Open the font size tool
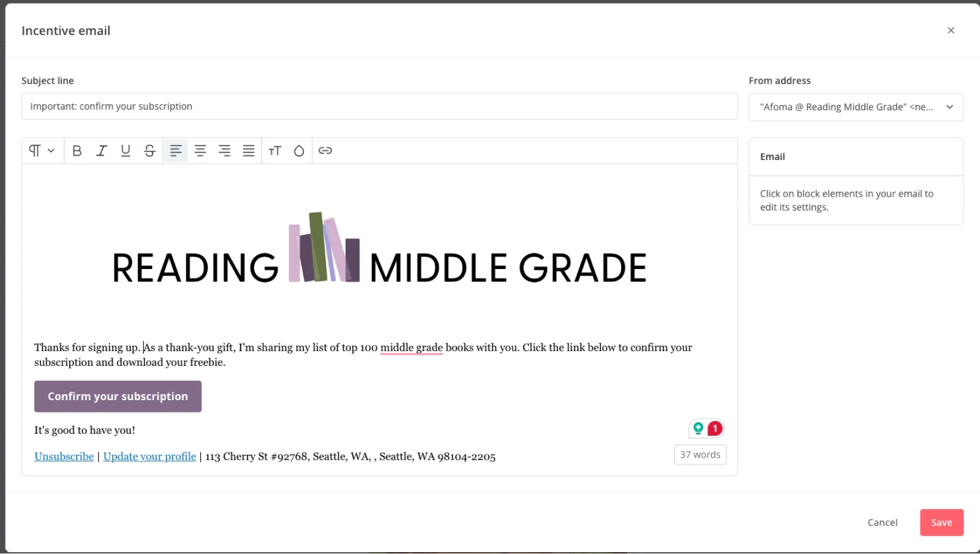Viewport: 980px width, 554px height. click(275, 151)
